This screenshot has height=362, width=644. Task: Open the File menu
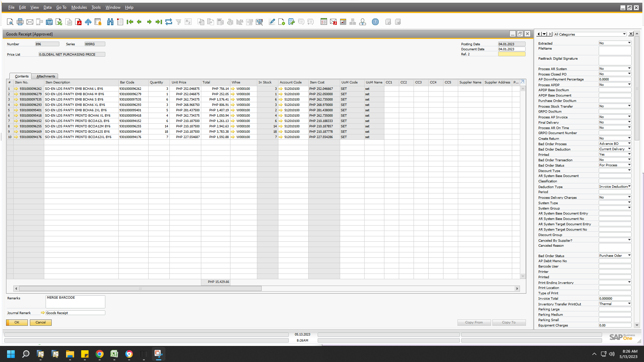11,7
